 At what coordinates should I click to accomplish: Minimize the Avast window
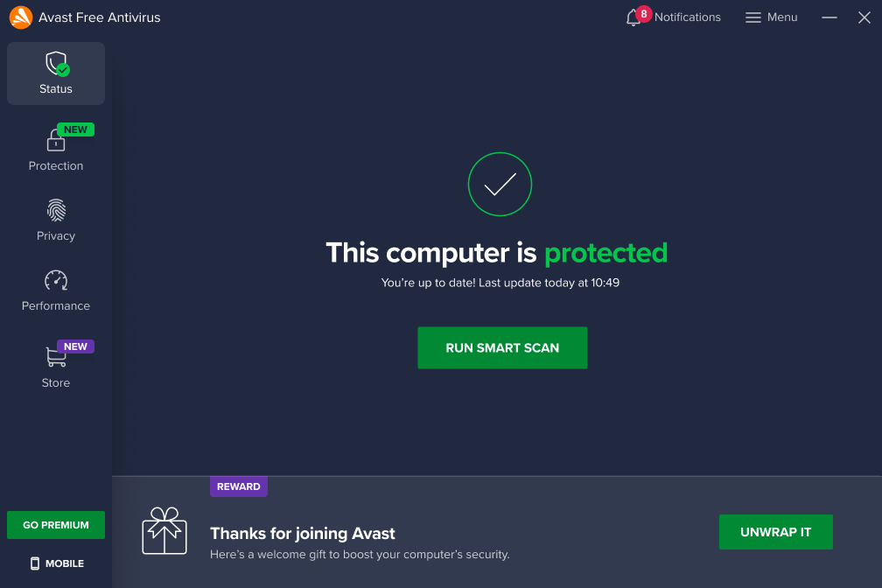click(829, 17)
